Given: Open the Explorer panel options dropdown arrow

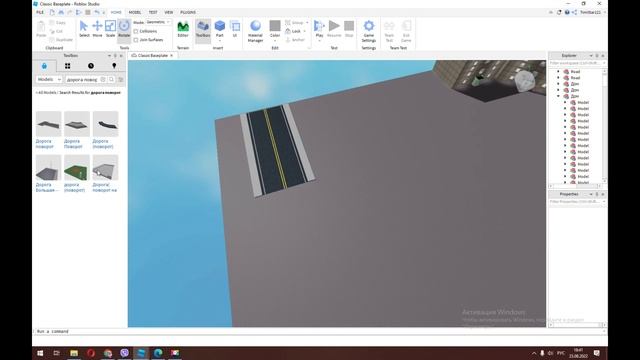Looking at the screenshot, I should point(591,56).
